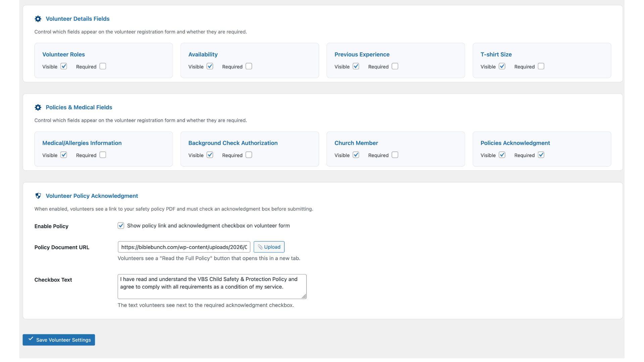Click into Policy Document URL field
Viewport: 644px width, 362px height.
coord(184,247)
